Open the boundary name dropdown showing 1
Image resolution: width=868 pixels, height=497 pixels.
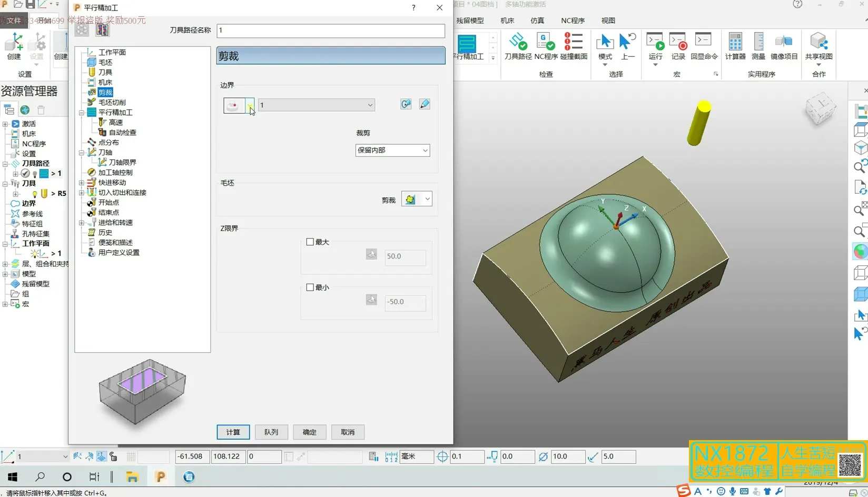point(316,105)
